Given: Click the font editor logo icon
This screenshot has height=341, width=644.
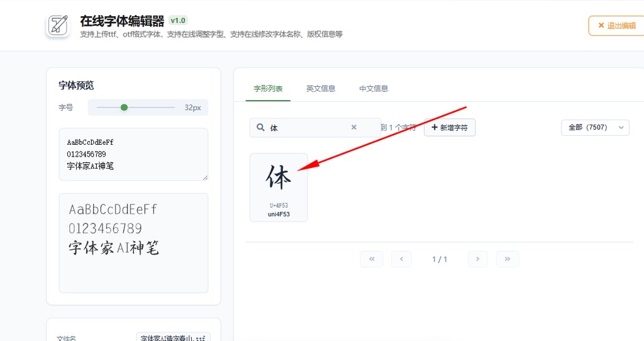Looking at the screenshot, I should (58, 25).
